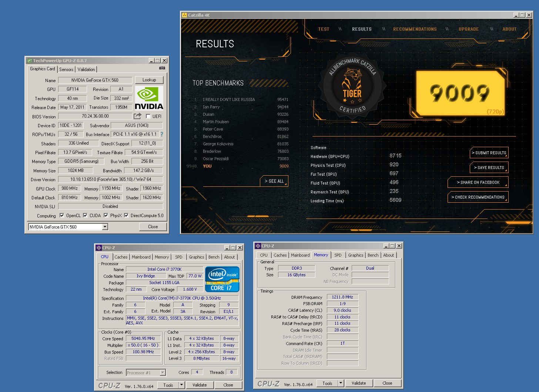The height and width of the screenshot is (392, 539).
Task: Click the Catzilla Tiger Certified badge
Action: [x=352, y=86]
